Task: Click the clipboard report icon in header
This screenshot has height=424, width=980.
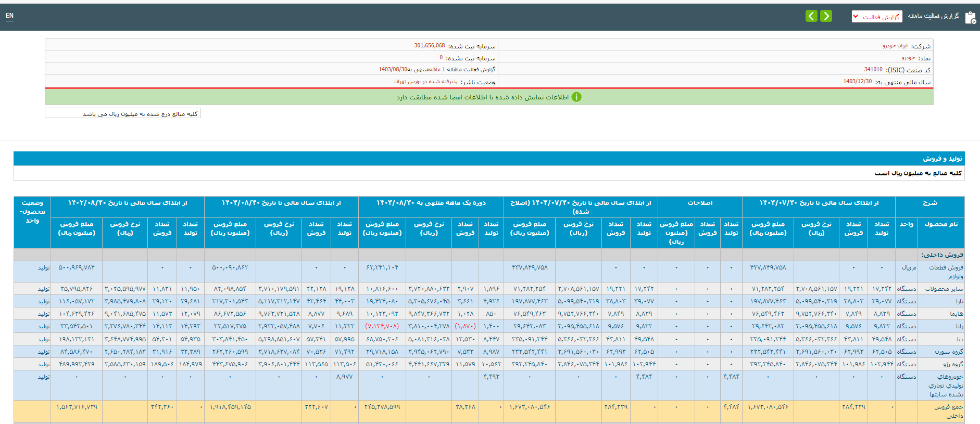Action: point(971,17)
